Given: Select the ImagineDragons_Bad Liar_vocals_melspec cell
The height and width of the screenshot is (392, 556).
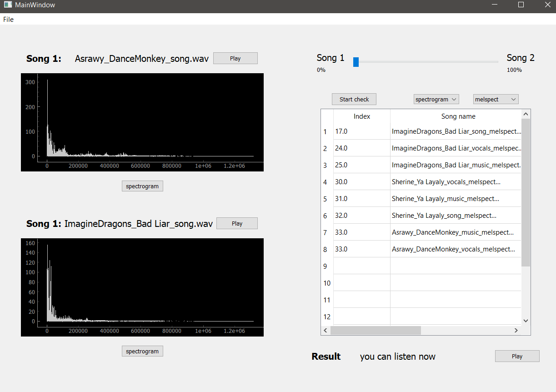Looking at the screenshot, I should (x=456, y=148).
